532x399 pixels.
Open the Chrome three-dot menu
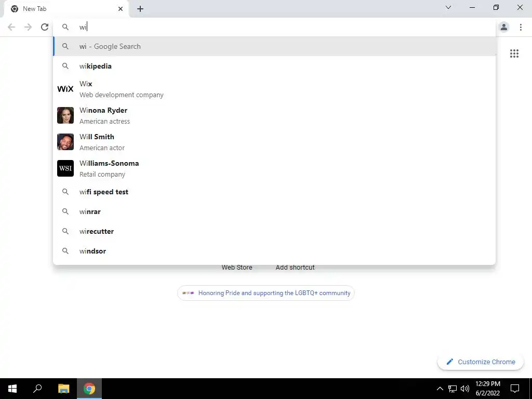click(521, 27)
